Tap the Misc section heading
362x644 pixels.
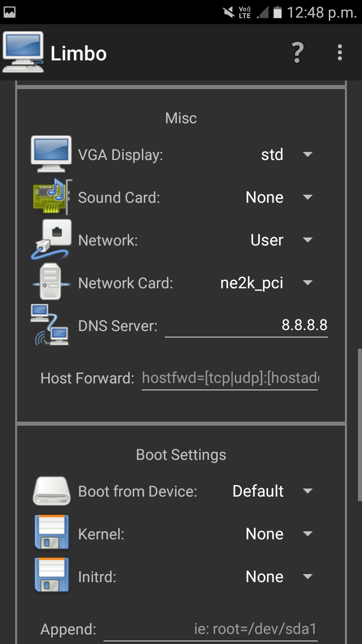181,118
